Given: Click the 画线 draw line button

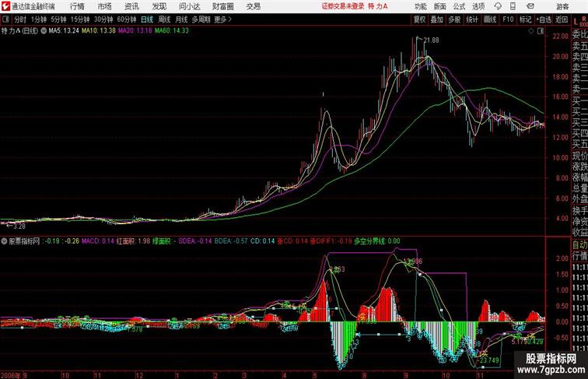Looking at the screenshot, I should tap(490, 19).
